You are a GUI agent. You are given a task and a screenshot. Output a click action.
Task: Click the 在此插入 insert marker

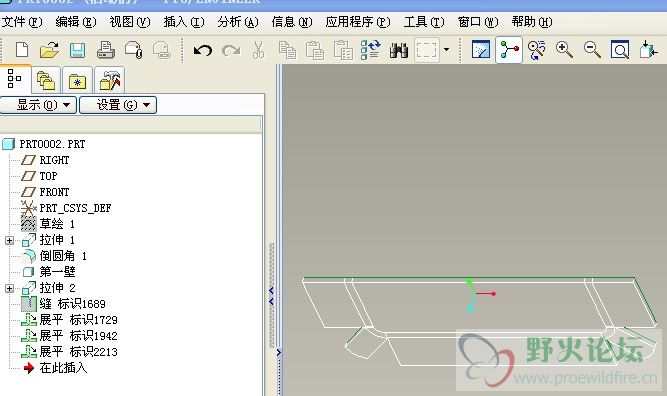63,368
